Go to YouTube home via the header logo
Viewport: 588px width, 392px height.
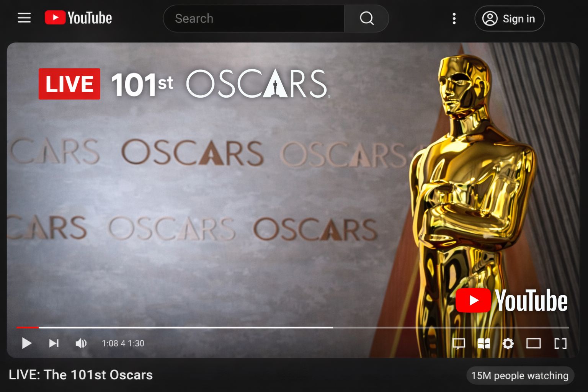pyautogui.click(x=78, y=18)
